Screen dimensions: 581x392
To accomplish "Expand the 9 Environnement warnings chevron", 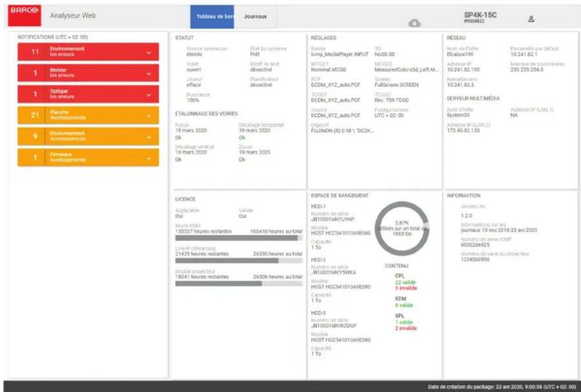I will 149,137.
